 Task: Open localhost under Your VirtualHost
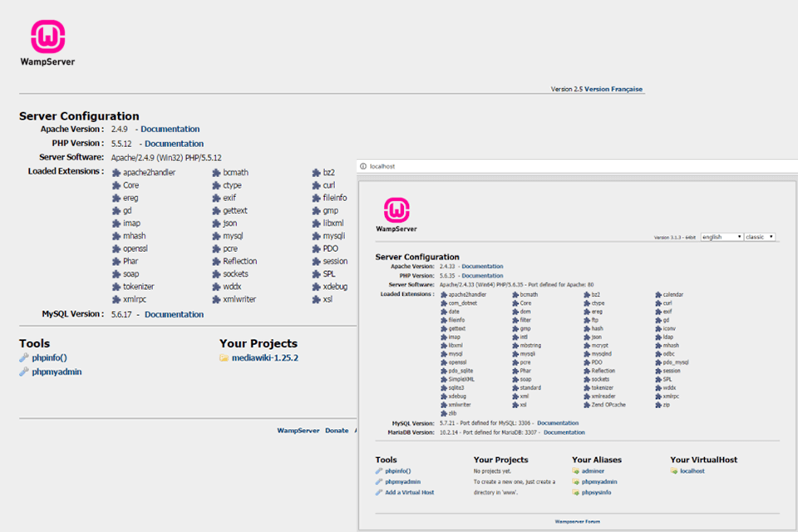tap(692, 471)
